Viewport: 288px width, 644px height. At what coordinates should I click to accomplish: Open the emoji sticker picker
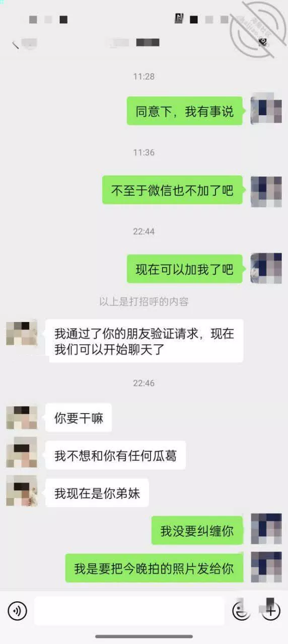click(x=242, y=611)
